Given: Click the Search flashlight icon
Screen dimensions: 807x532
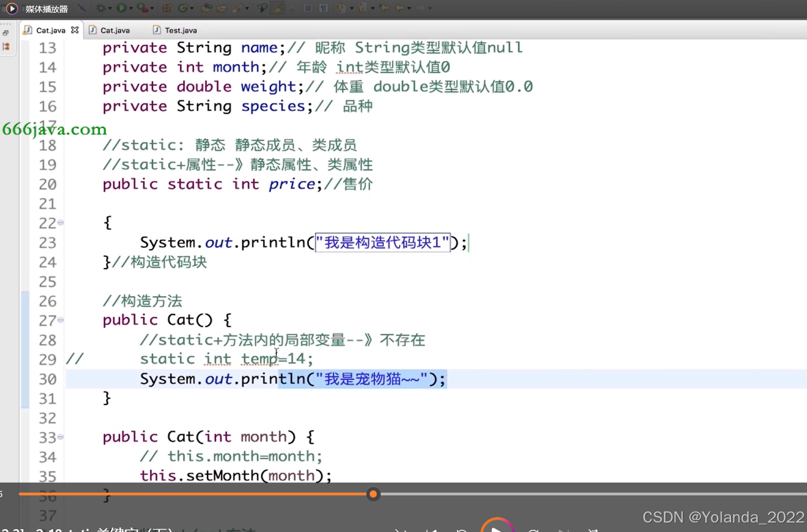Looking at the screenshot, I should pos(238,8).
